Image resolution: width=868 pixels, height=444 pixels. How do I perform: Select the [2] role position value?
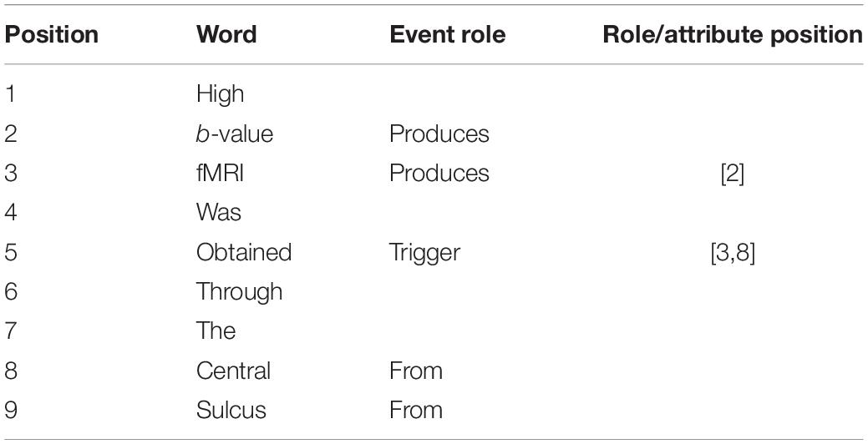tap(733, 174)
